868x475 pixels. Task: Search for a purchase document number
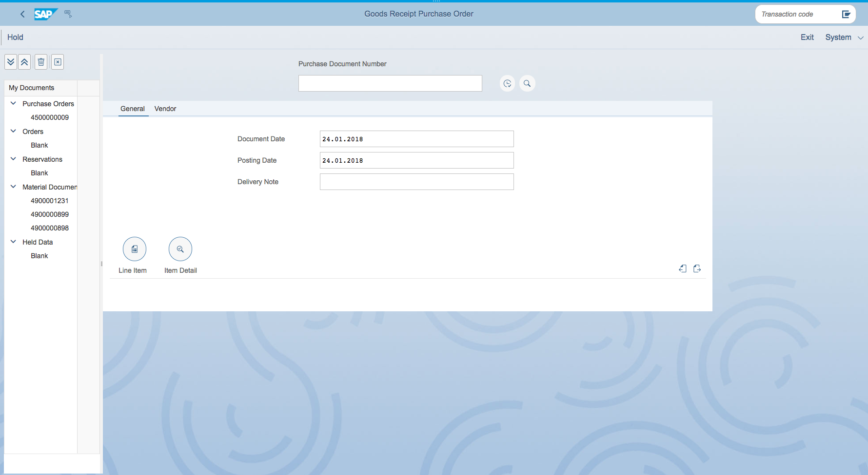coord(527,83)
